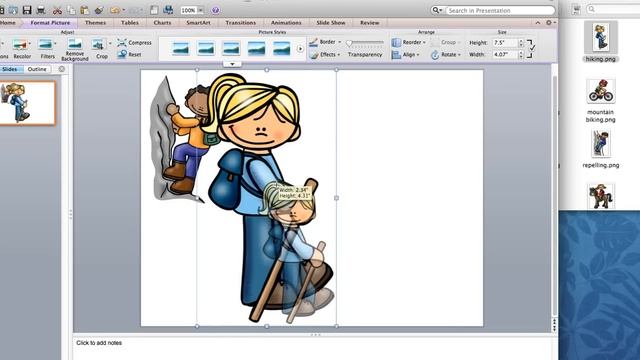Open the zoom percentage dropdown arrow
This screenshot has width=640, height=360.
(x=200, y=10)
